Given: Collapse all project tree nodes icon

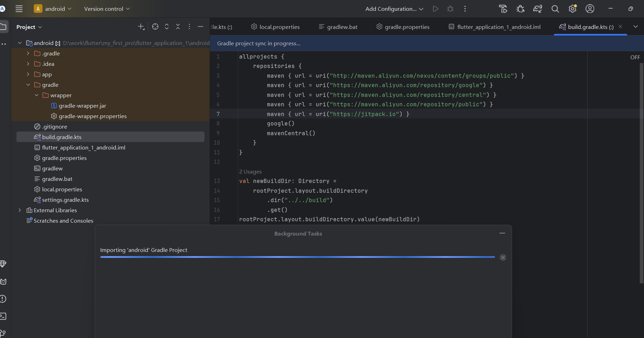Looking at the screenshot, I should [x=178, y=26].
